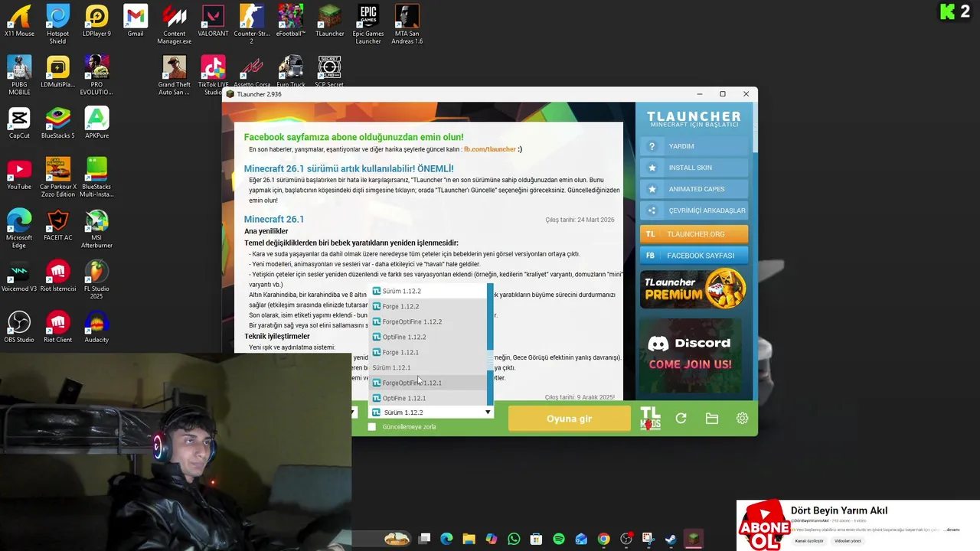
Task: Follow the fb.com/tlauncher link
Action: 489,149
